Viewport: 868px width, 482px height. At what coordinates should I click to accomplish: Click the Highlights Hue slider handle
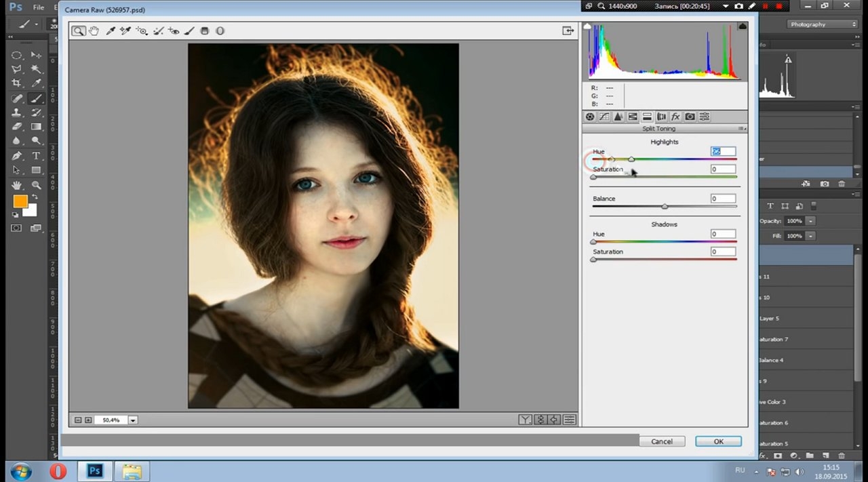pyautogui.click(x=631, y=159)
